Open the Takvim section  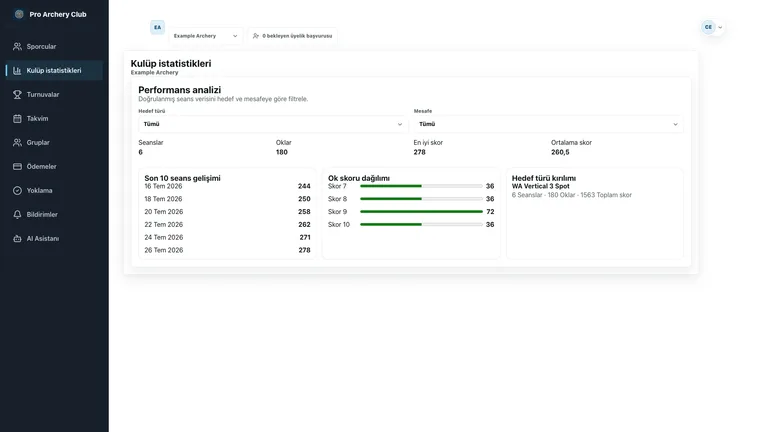point(54,119)
